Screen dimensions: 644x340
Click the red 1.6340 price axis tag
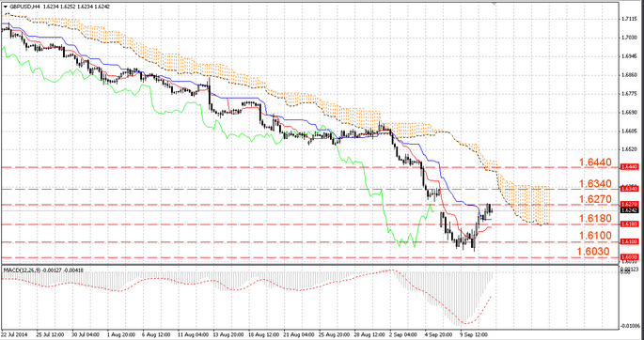click(629, 189)
